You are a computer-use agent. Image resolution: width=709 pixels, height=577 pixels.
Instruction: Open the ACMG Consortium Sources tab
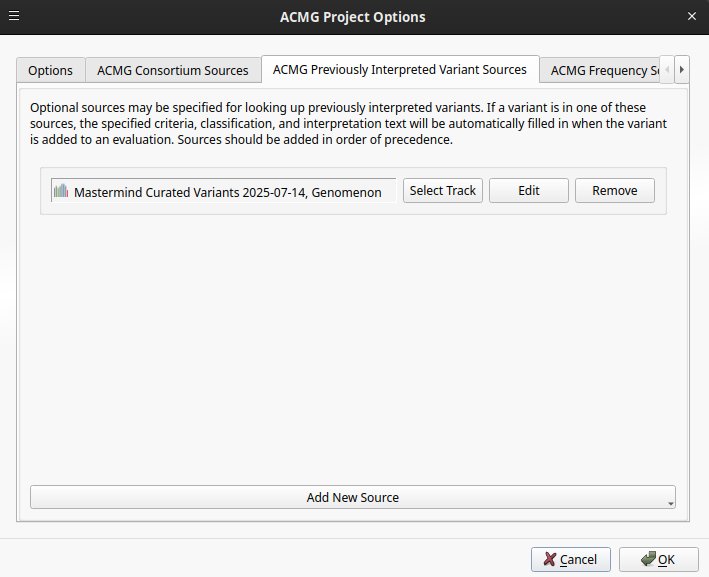coord(172,70)
